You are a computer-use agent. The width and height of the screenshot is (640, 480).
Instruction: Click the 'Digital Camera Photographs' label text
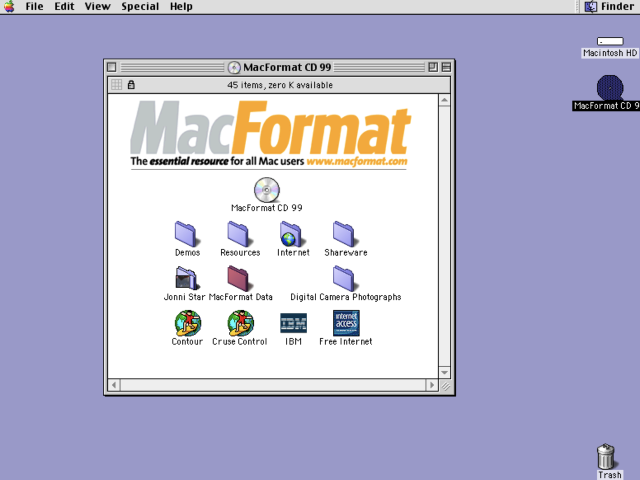tap(346, 297)
